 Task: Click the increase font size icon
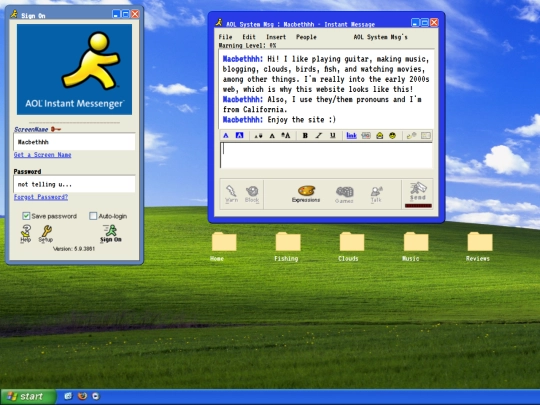286,135
